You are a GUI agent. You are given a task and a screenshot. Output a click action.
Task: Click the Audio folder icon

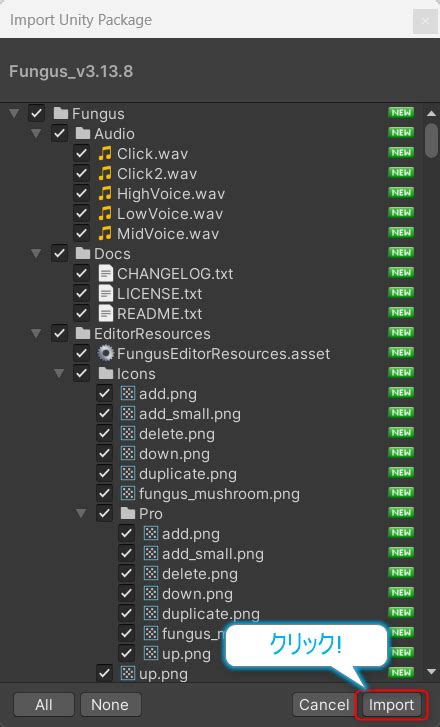(83, 134)
